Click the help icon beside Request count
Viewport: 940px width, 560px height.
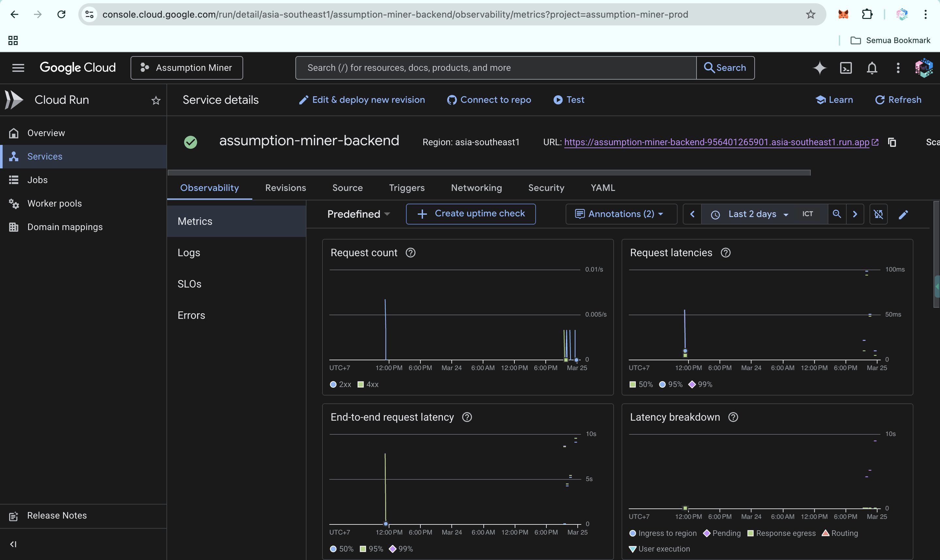411,253
